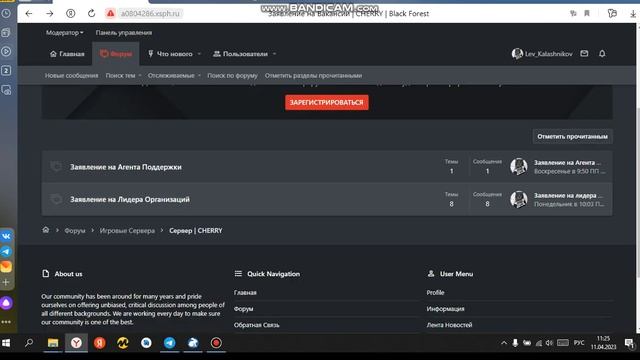Viewport: 640px width, 360px height.
Task: Add a sidebar app with plus icon
Action: [x=6, y=282]
